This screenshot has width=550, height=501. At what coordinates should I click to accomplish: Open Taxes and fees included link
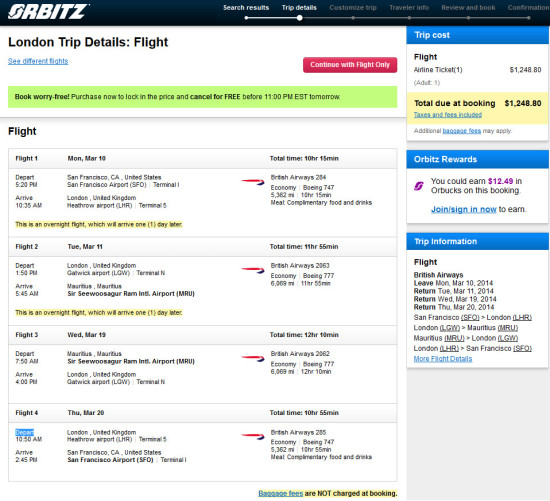(x=448, y=115)
